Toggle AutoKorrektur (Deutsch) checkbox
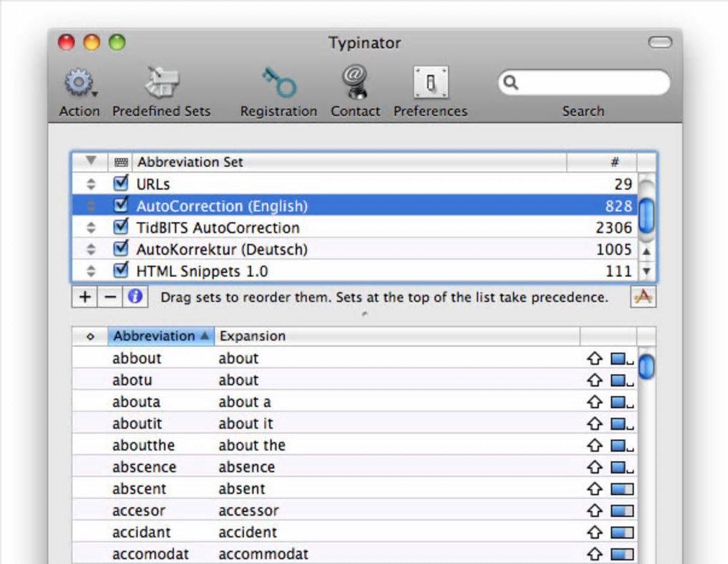The image size is (728, 564). [121, 248]
